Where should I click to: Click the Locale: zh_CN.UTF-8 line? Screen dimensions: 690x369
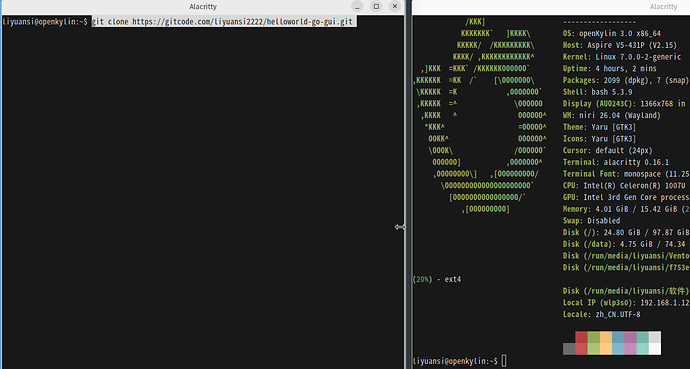pyautogui.click(x=602, y=314)
